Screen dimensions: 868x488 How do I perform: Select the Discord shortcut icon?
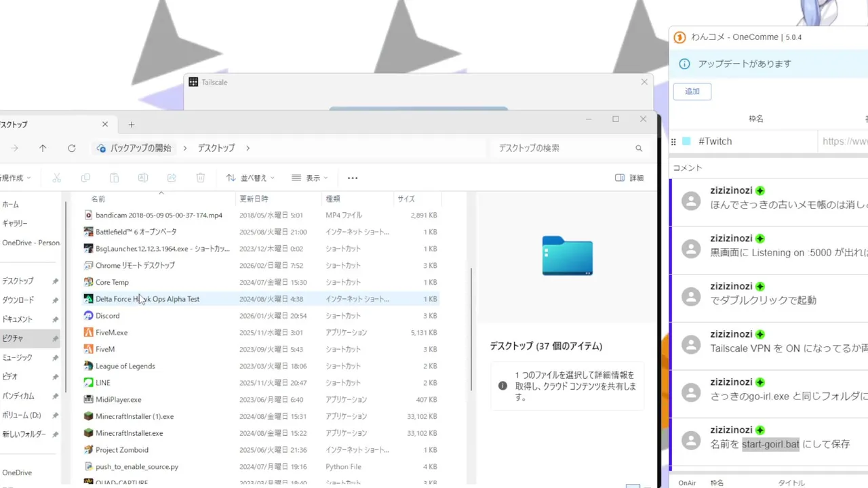point(88,316)
